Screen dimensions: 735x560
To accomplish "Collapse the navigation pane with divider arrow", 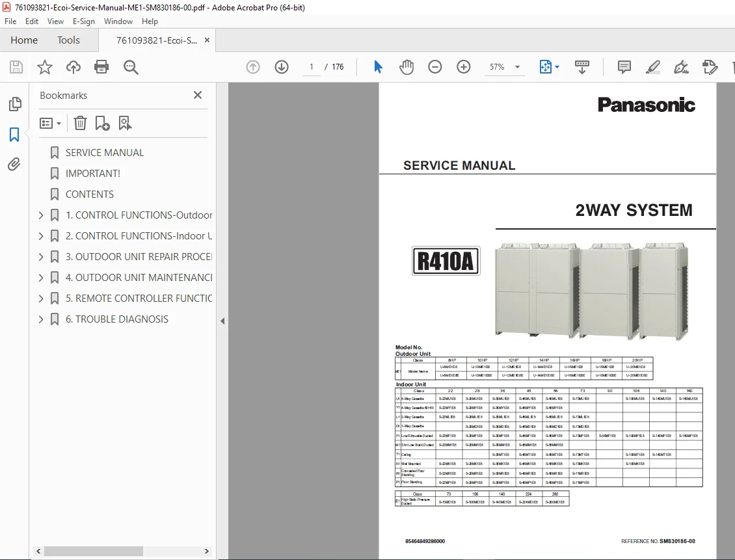I will pyautogui.click(x=222, y=321).
